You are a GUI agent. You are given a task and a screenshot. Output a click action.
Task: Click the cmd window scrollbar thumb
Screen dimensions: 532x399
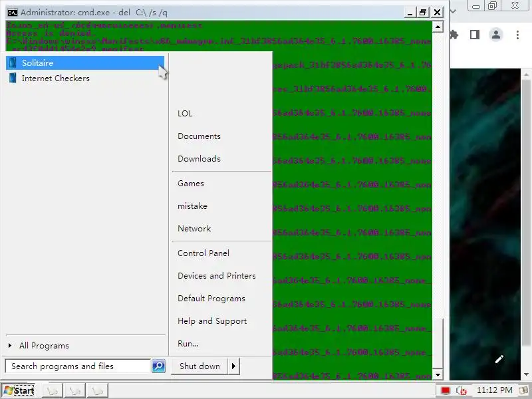pos(438,344)
